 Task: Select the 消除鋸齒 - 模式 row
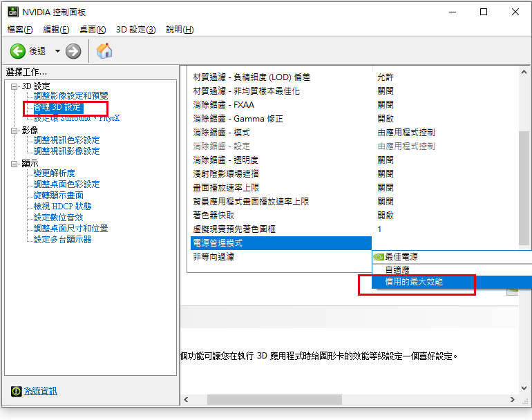[281, 133]
